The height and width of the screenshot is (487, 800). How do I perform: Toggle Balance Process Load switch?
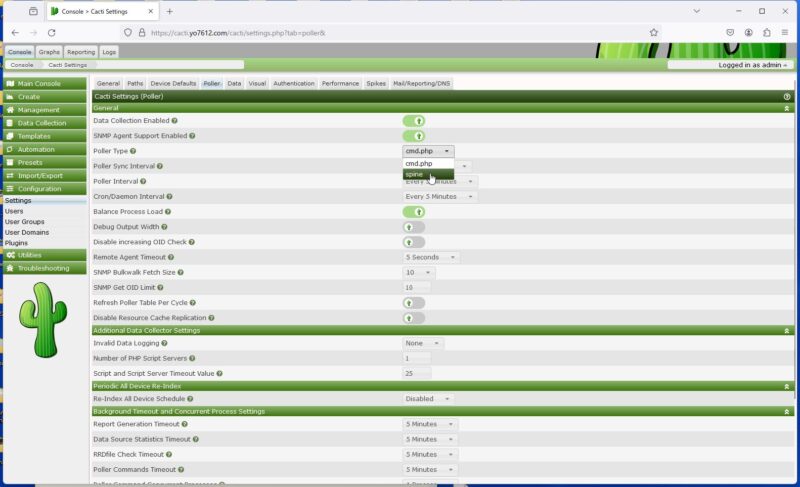[414, 212]
